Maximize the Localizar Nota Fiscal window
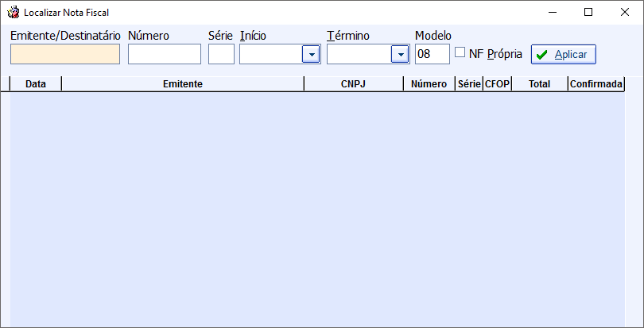This screenshot has width=644, height=328. [x=588, y=13]
